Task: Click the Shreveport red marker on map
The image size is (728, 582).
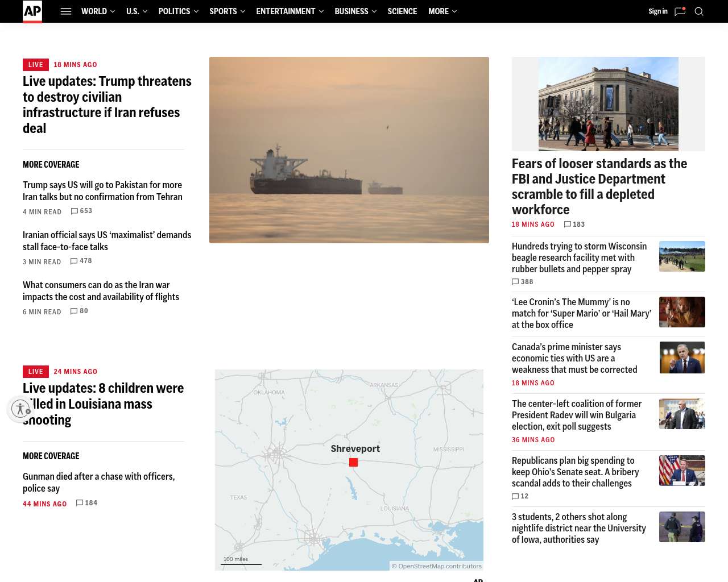Action: pos(353,463)
